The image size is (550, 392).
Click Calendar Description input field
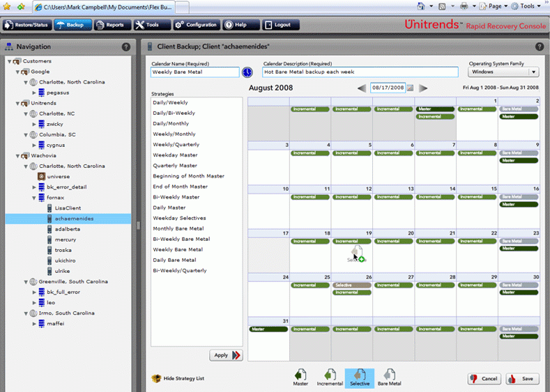tap(360, 72)
